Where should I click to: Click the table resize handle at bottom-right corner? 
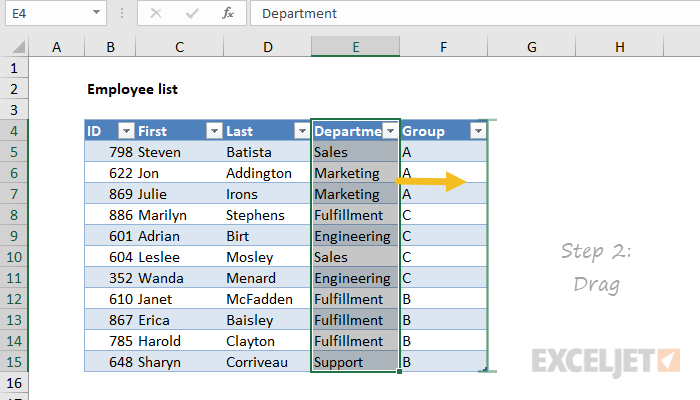coord(484,369)
